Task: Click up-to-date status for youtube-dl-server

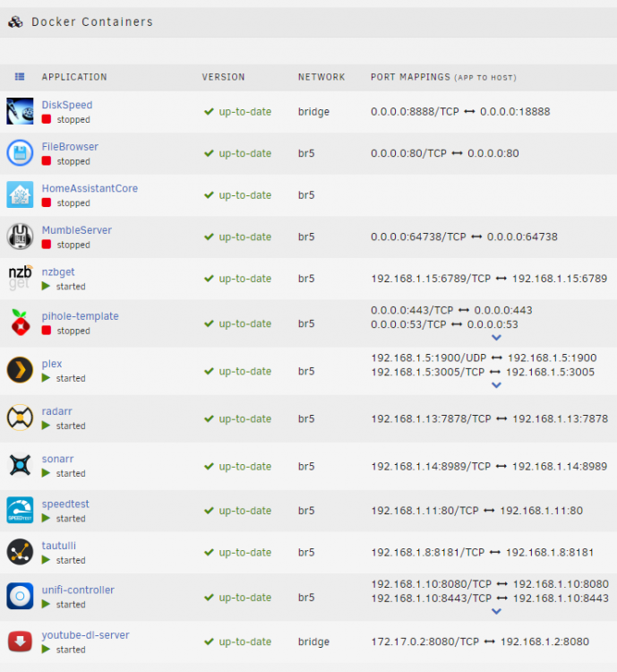Action: point(238,642)
